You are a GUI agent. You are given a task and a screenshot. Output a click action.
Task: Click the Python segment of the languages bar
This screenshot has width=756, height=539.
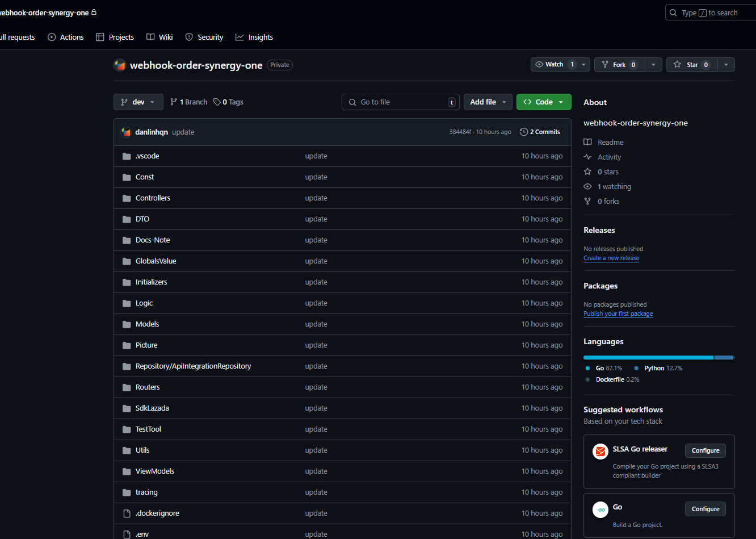pos(724,357)
